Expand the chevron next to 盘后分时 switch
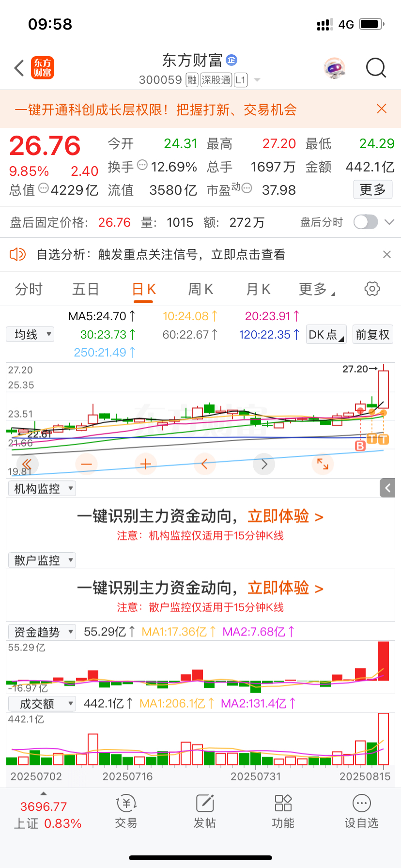The image size is (401, 868). point(389,222)
